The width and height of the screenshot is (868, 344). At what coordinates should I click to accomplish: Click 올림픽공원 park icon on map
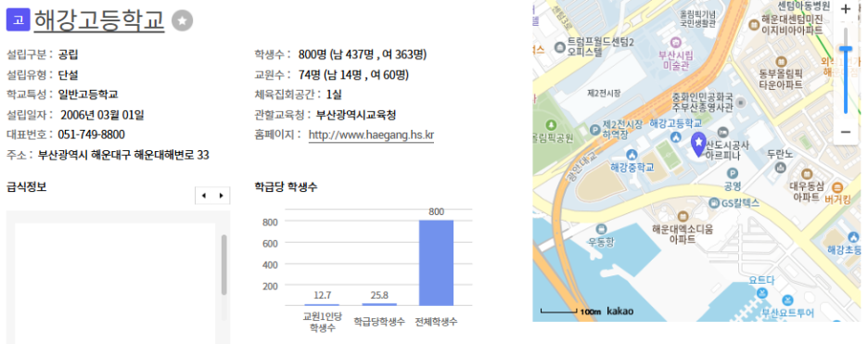pyautogui.click(x=551, y=124)
